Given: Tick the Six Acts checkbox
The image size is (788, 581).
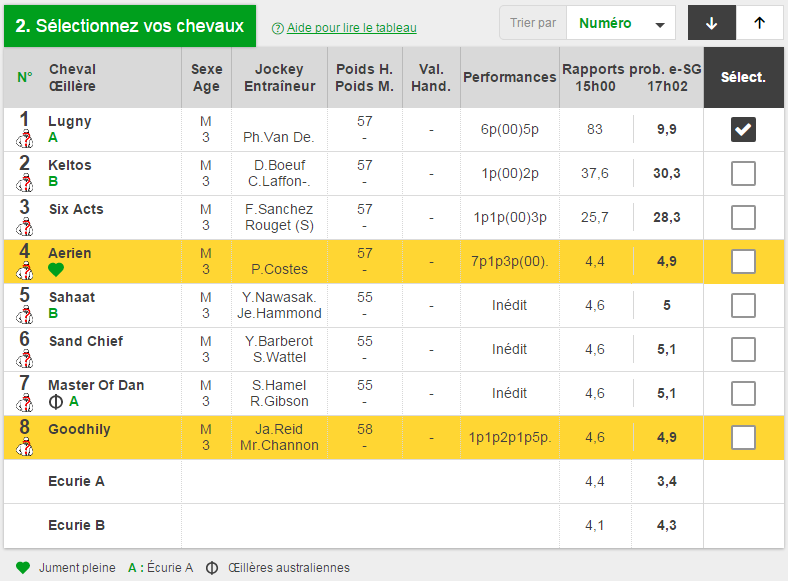Looking at the screenshot, I should click(x=743, y=218).
